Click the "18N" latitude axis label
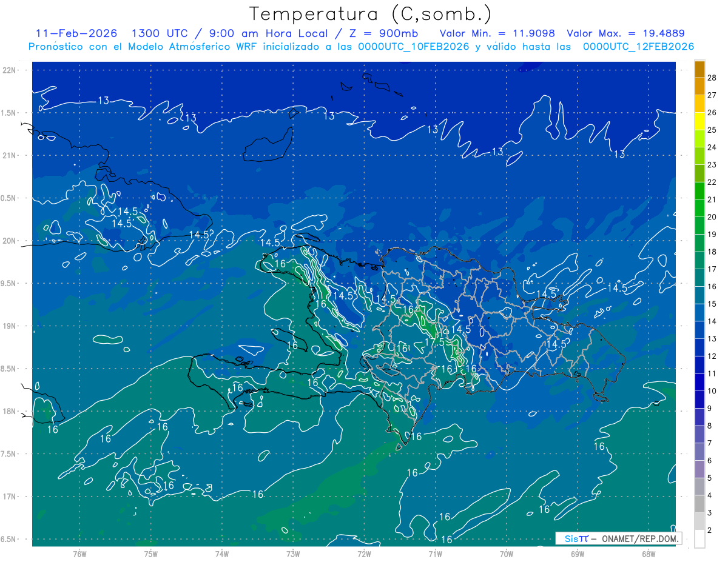The height and width of the screenshot is (562, 728). pos(10,412)
